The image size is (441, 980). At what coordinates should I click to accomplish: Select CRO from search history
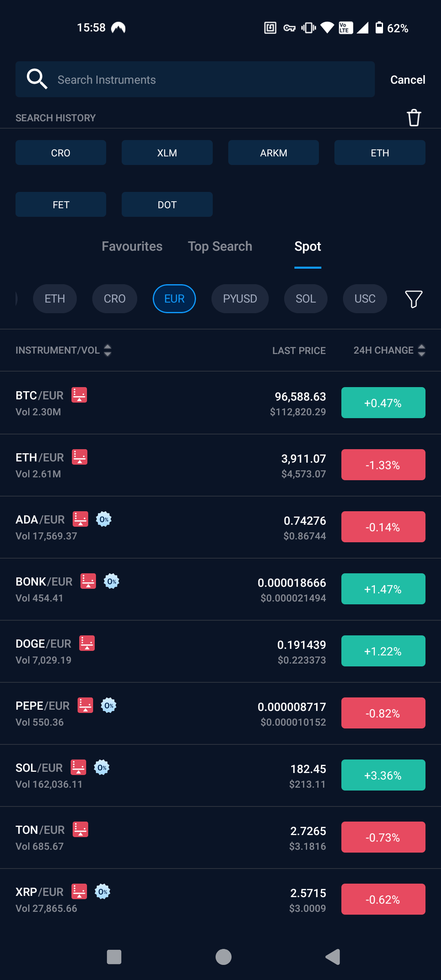(x=60, y=152)
